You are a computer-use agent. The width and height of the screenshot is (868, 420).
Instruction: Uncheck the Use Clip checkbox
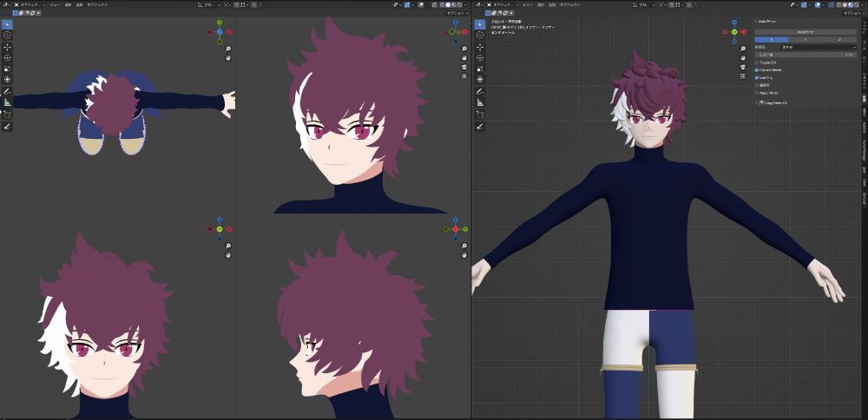click(x=757, y=78)
